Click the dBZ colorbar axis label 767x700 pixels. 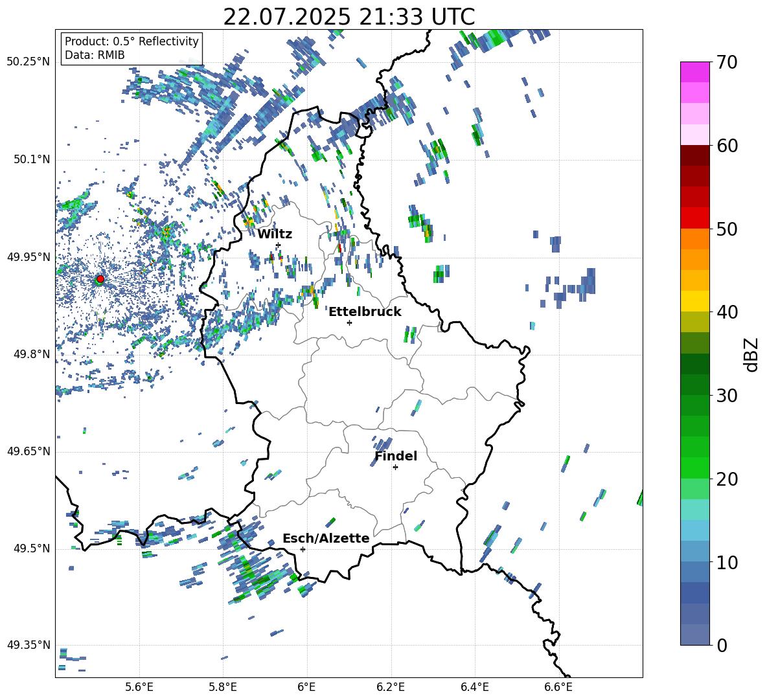point(752,354)
